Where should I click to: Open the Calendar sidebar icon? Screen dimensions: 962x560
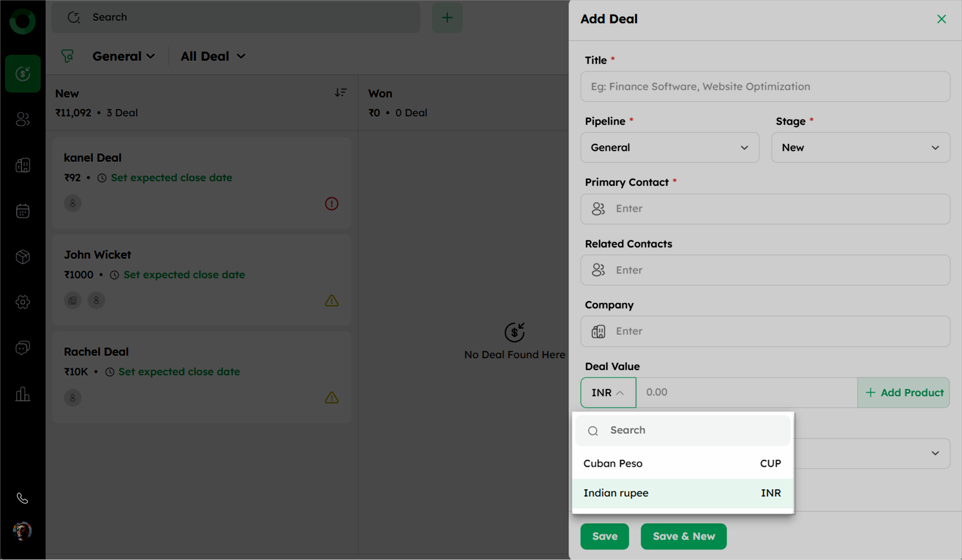[x=22, y=211]
